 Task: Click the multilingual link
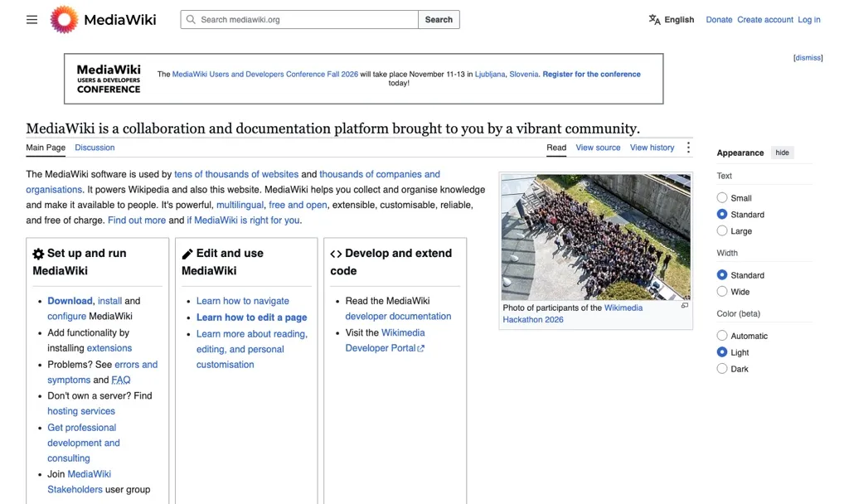tap(240, 206)
